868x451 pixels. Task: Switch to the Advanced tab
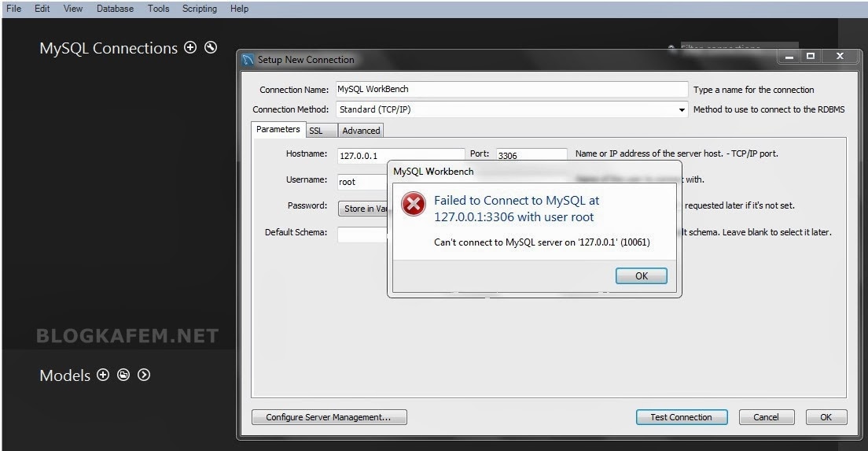point(361,131)
